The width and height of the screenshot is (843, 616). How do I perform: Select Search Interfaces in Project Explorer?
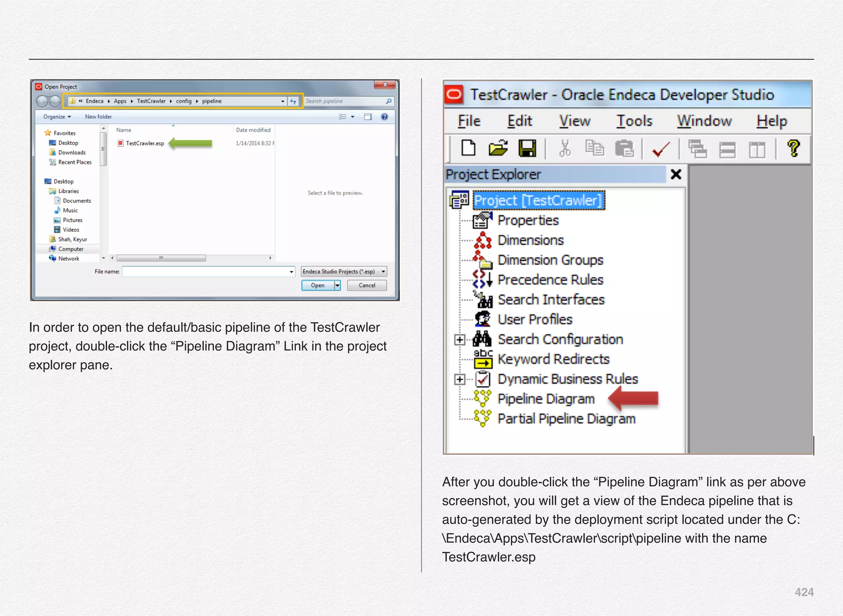click(551, 299)
